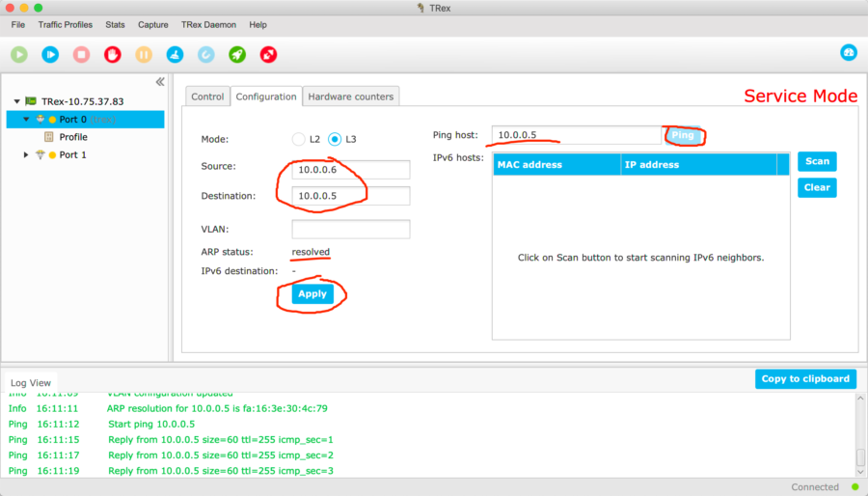Screen dimensions: 868x496
Task: Click the Profile document icon
Action: coord(49,137)
